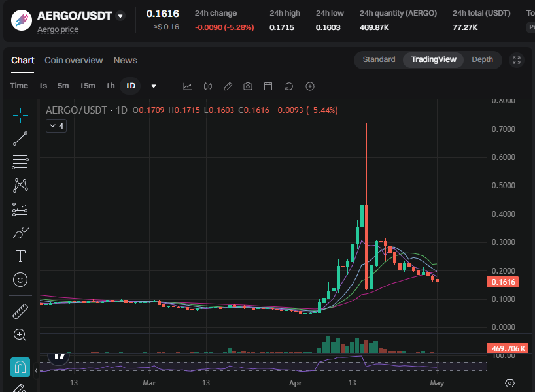Click the 24h quantity value 469.87K
Image resolution: width=535 pixels, height=392 pixels.
click(374, 27)
